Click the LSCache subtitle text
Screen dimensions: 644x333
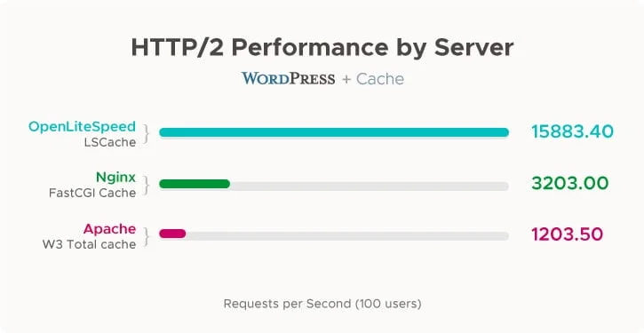tap(110, 142)
